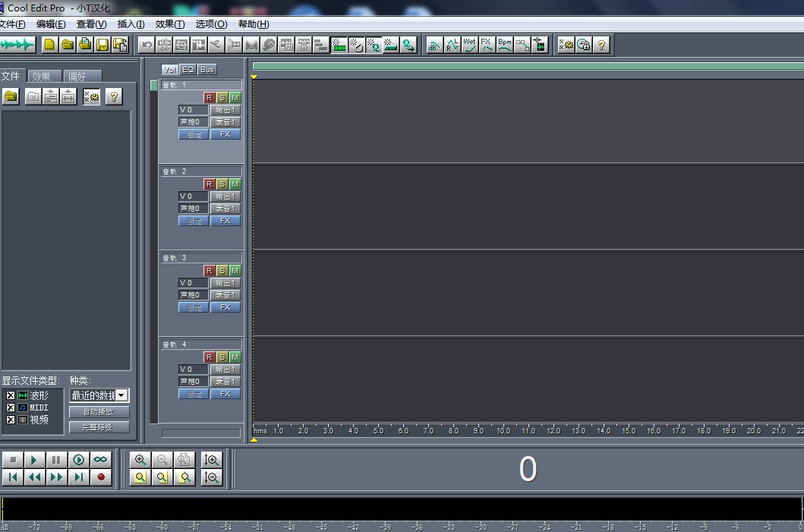Click the Files panel options gear icon

[x=91, y=96]
